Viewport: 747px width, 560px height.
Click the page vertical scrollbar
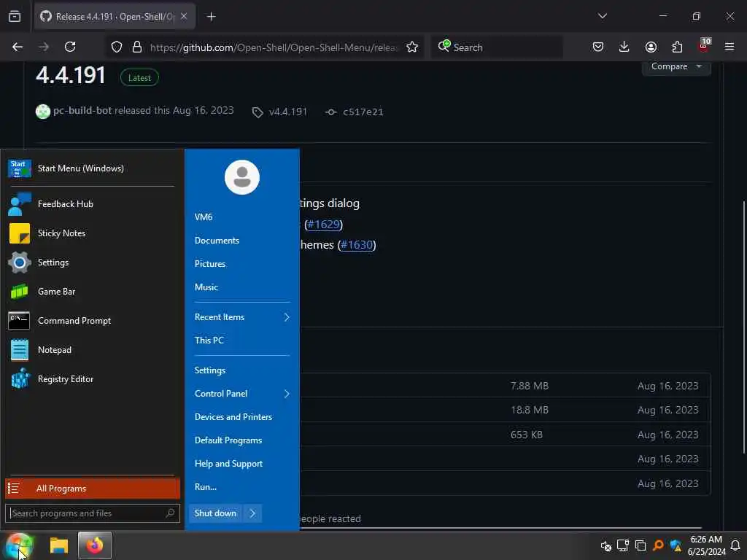pos(744,327)
